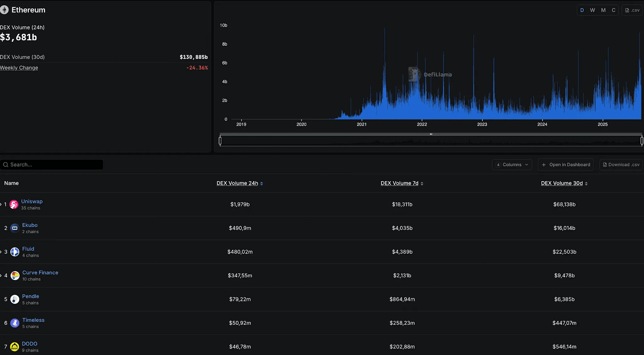Switch chart to daily (D) interval
Image resolution: width=644 pixels, height=355 pixels.
582,10
